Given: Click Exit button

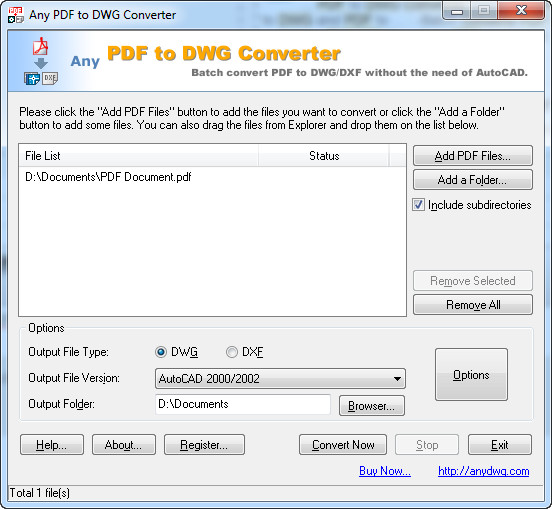Looking at the screenshot, I should point(500,445).
